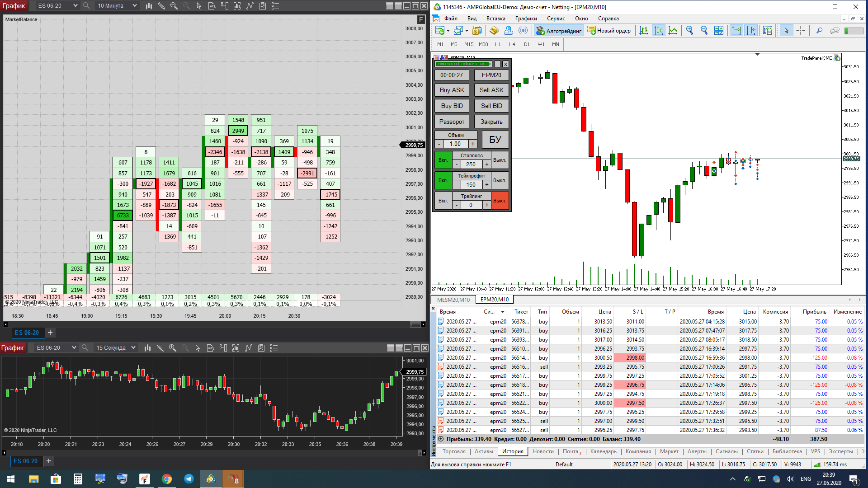Increase Объем volume with plus stepper
Screen dimensions: 868x488
click(473, 144)
